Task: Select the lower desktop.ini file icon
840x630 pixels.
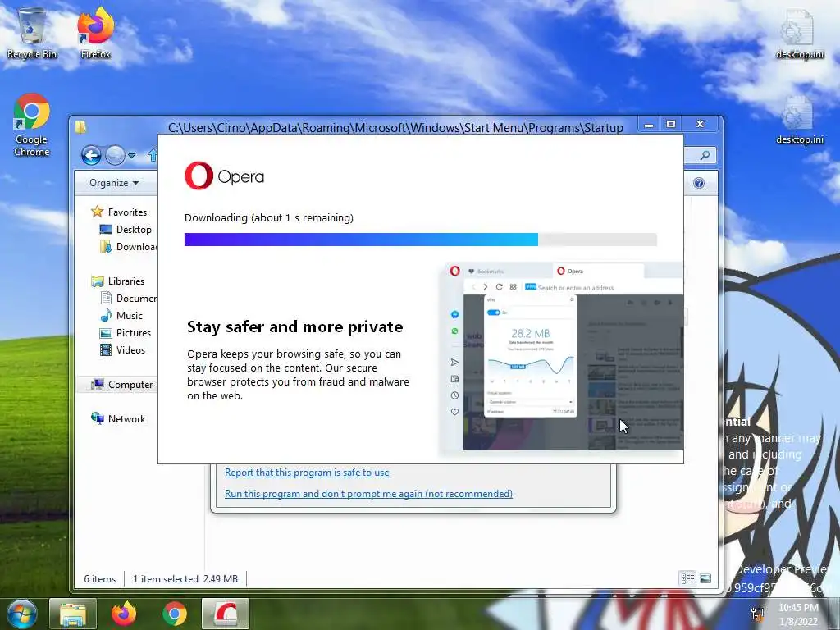Action: coord(799,119)
